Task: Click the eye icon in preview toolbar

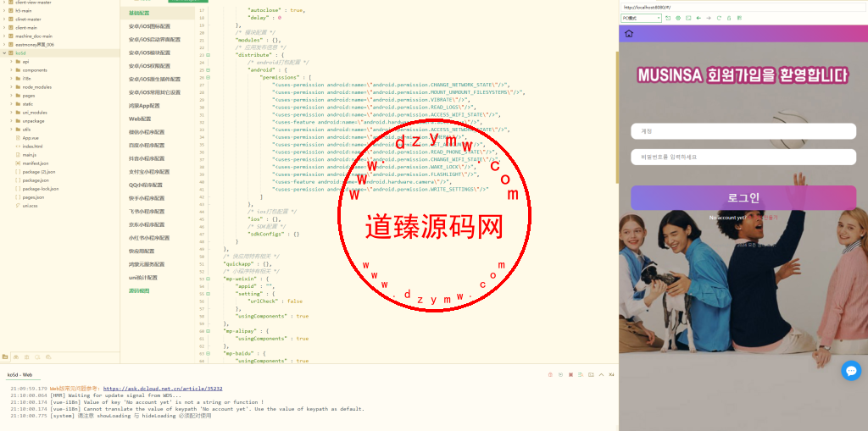Action: (678, 19)
